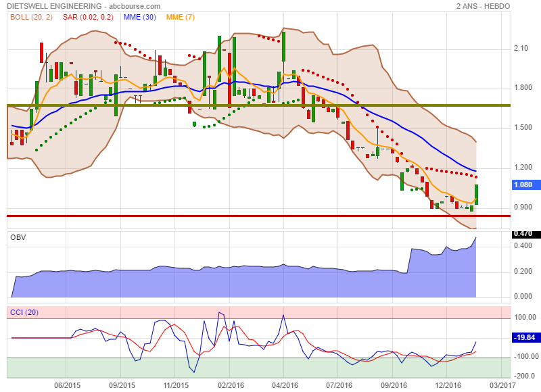This screenshot has height=392, width=541.
Task: Click the 1.500 price axis label
Action: pos(523,128)
